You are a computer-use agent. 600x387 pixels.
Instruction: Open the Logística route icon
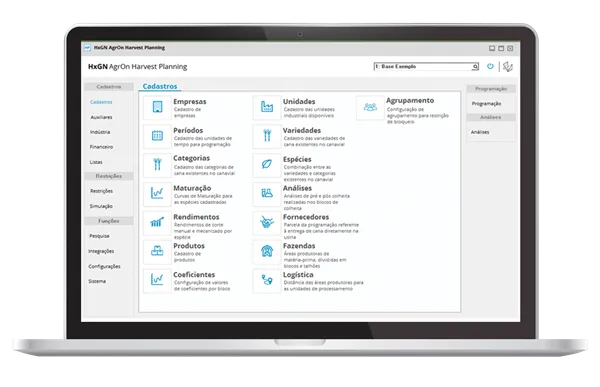pyautogui.click(x=267, y=280)
